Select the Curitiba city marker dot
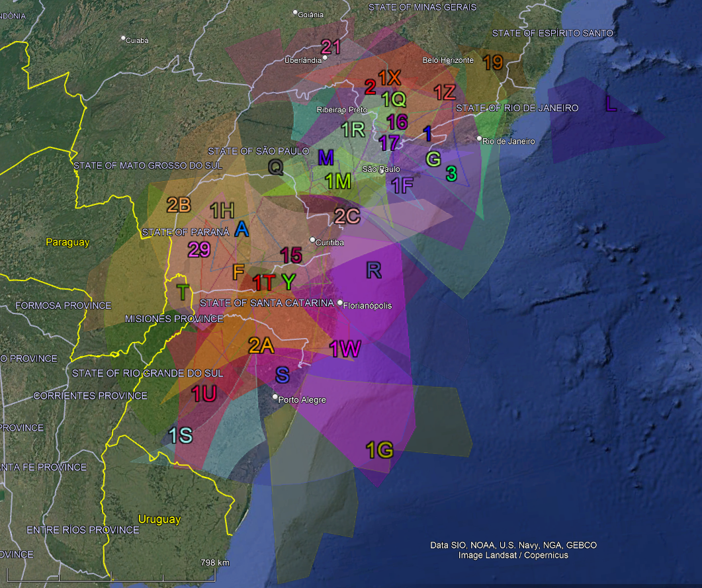The height and width of the screenshot is (588, 702). (x=312, y=240)
